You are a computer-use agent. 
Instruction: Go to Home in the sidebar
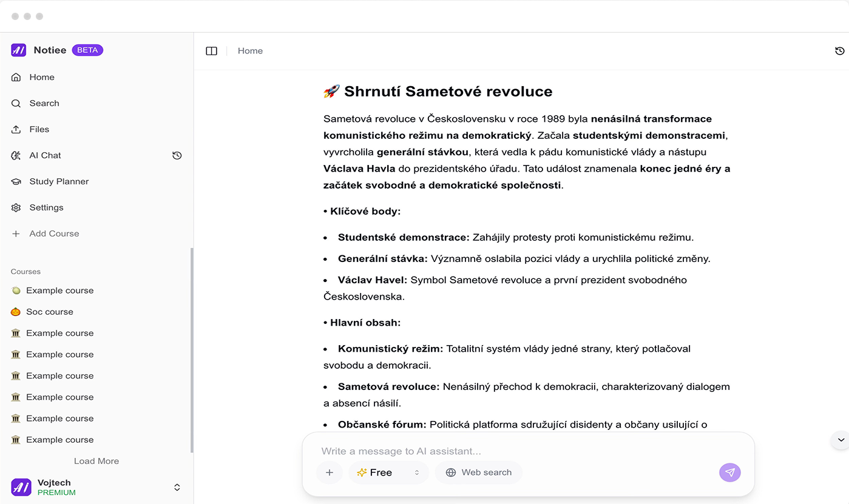41,77
